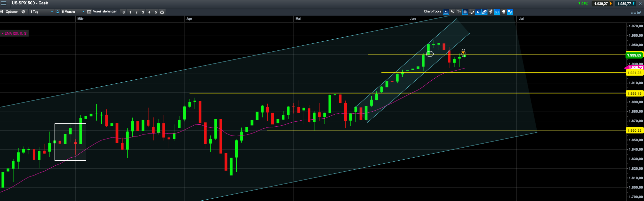Click the smallest window size icon

632,13
